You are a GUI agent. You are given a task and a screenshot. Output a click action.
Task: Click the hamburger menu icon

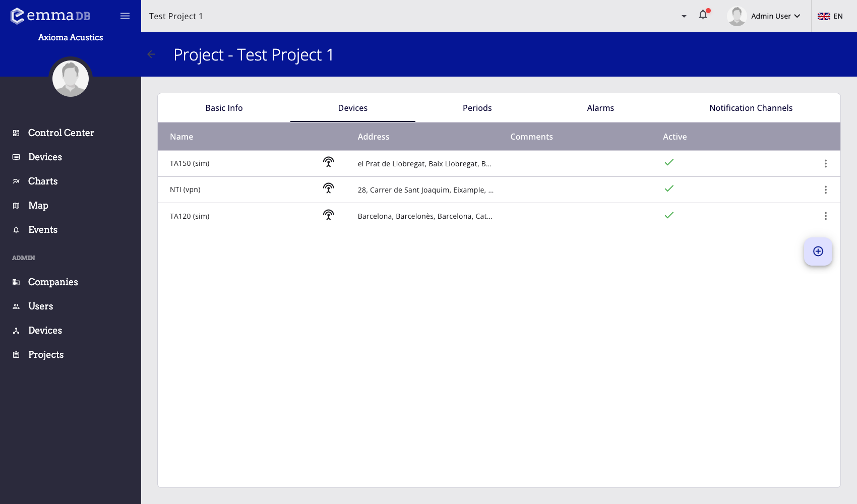125,16
